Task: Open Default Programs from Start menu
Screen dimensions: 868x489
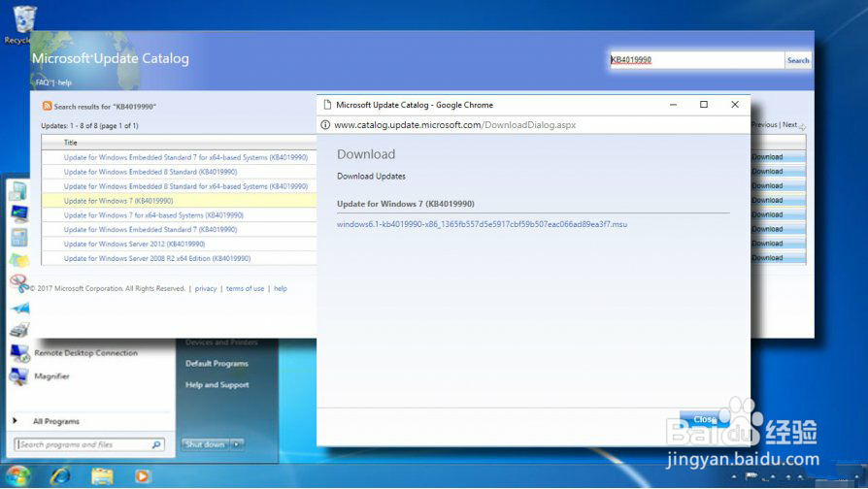Action: point(217,364)
